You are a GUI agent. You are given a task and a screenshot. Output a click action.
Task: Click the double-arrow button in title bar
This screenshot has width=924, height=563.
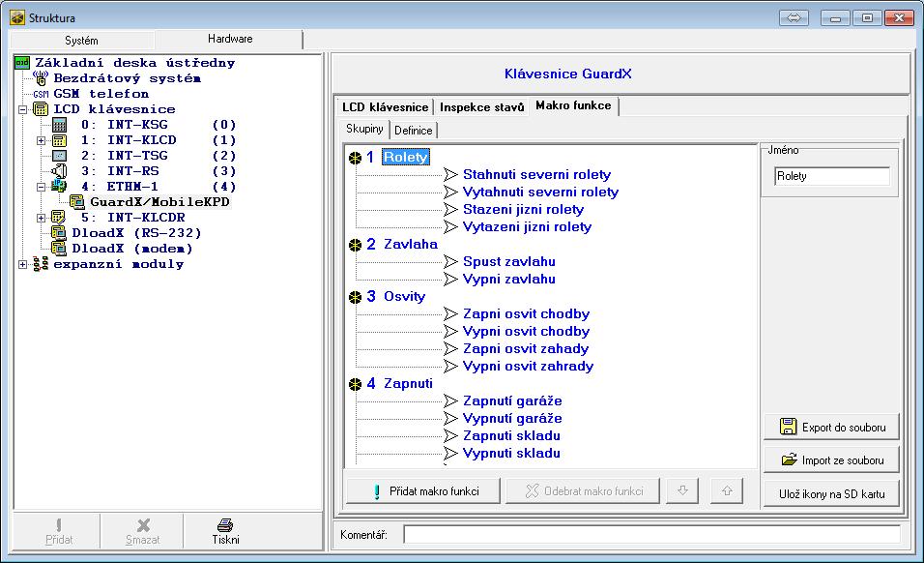click(x=794, y=17)
